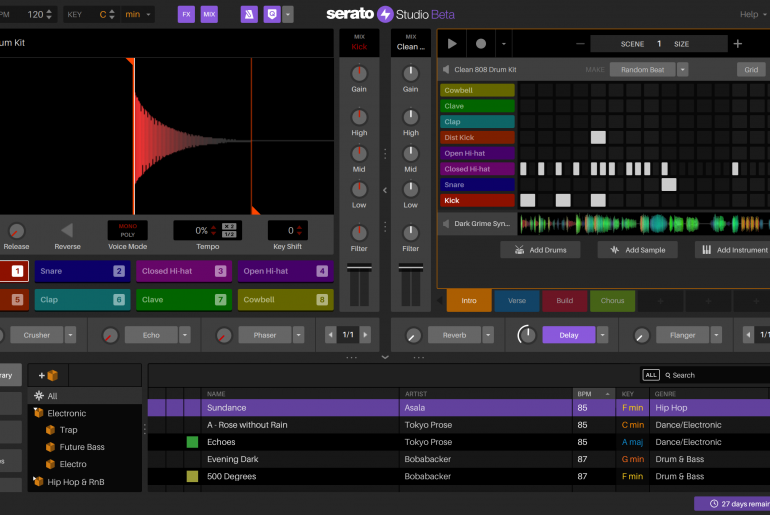Viewport: 770px width, 515px height.
Task: Click Add Instrument button
Action: tap(733, 250)
